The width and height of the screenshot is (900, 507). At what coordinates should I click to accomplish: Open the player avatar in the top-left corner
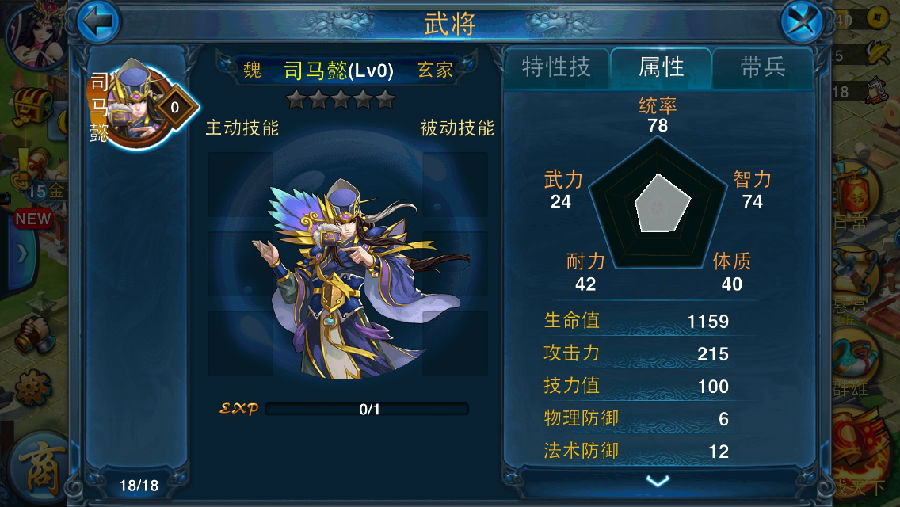click(x=34, y=34)
